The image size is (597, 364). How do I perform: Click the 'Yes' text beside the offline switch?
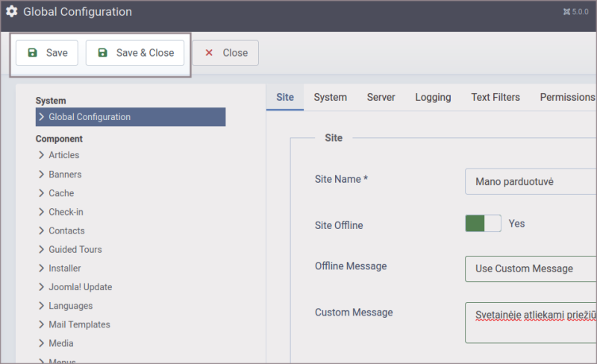tap(516, 224)
